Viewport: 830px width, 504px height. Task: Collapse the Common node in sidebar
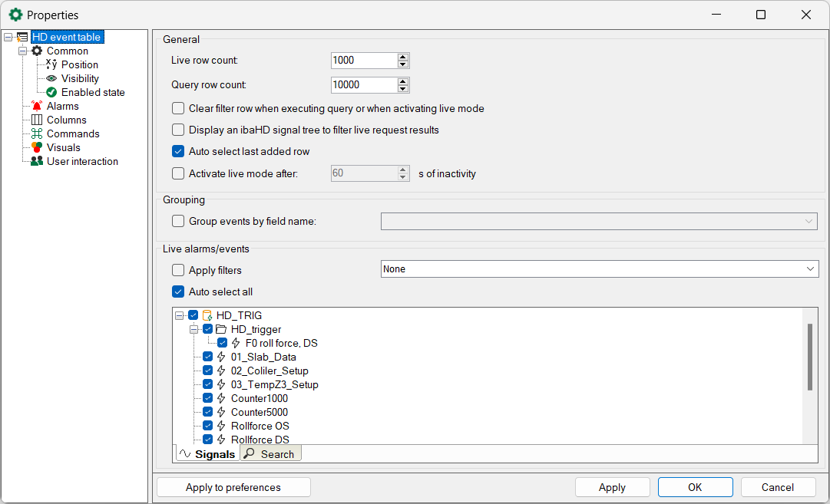tap(22, 51)
